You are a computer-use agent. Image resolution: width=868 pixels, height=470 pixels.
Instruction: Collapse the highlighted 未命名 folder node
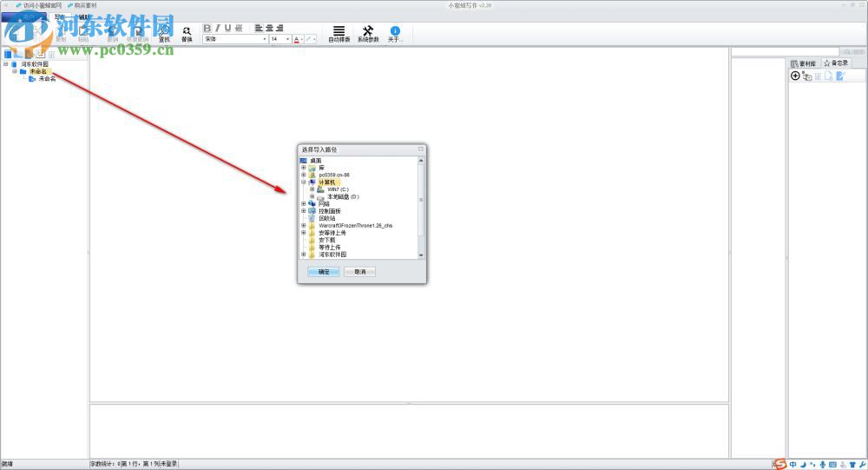tap(15, 71)
